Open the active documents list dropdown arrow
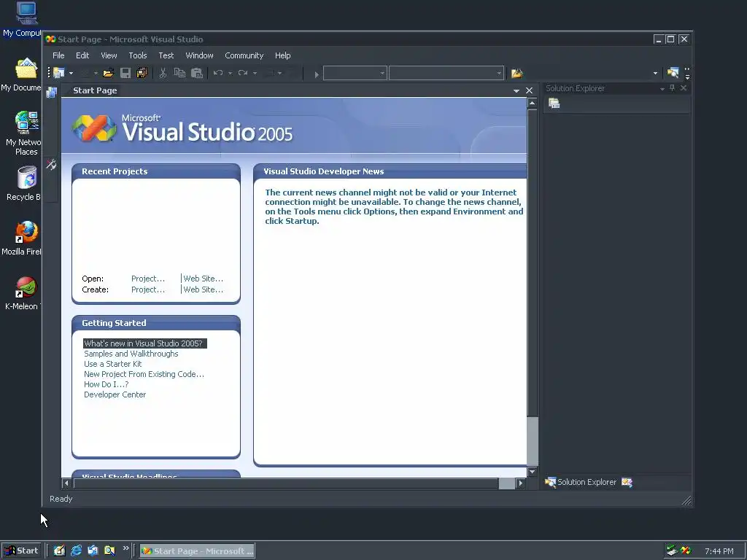Screen dimensions: 747x560 click(x=516, y=90)
